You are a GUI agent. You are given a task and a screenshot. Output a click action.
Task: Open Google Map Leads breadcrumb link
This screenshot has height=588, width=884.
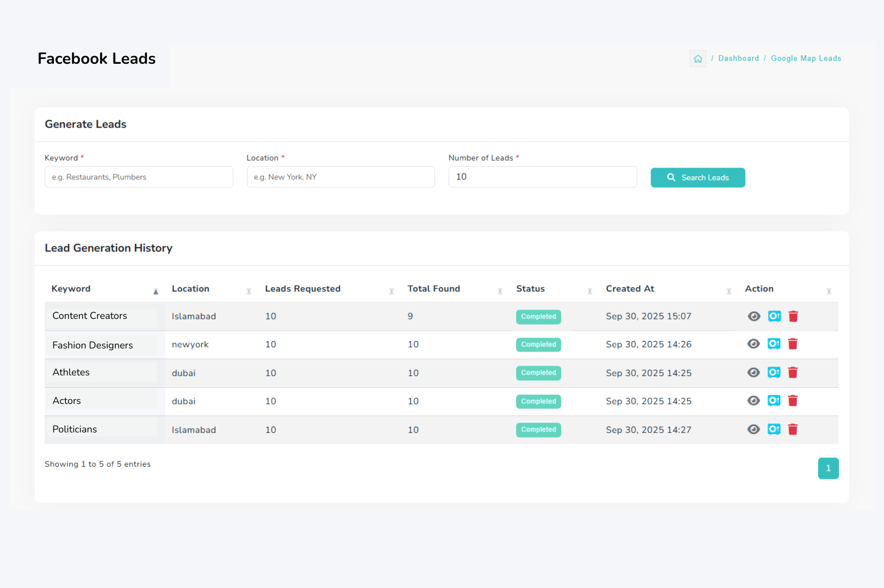pyautogui.click(x=806, y=59)
